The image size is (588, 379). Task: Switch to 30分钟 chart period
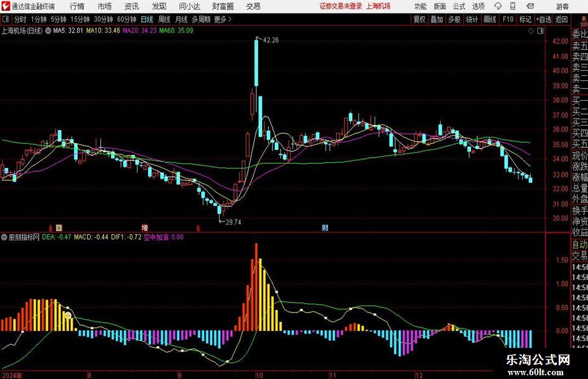point(103,19)
